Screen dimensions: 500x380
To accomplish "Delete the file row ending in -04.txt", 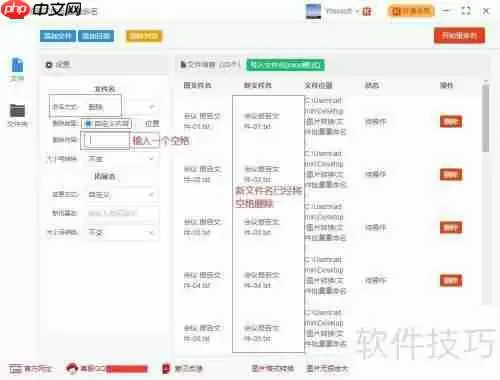I will [451, 281].
